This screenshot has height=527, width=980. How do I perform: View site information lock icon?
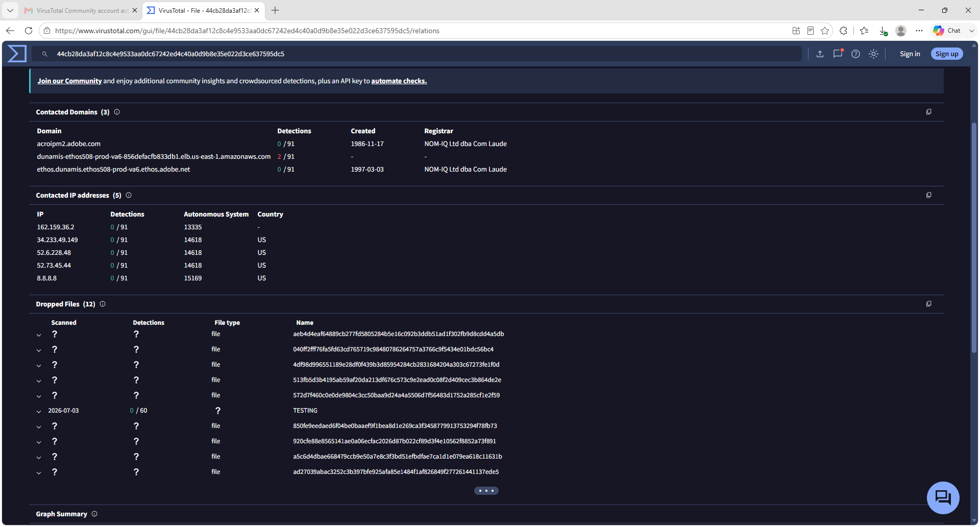pyautogui.click(x=47, y=31)
